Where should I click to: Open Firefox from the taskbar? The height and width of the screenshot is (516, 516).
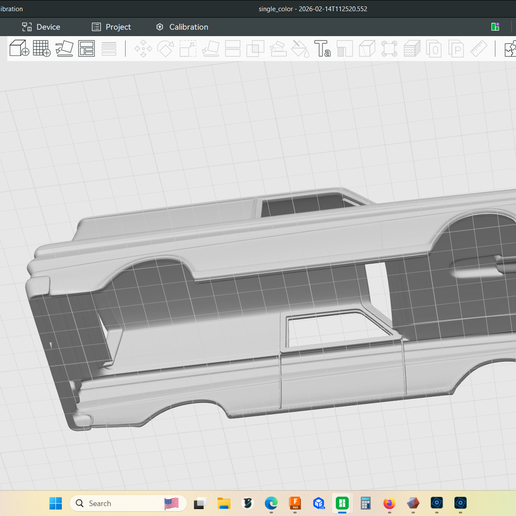(389, 503)
